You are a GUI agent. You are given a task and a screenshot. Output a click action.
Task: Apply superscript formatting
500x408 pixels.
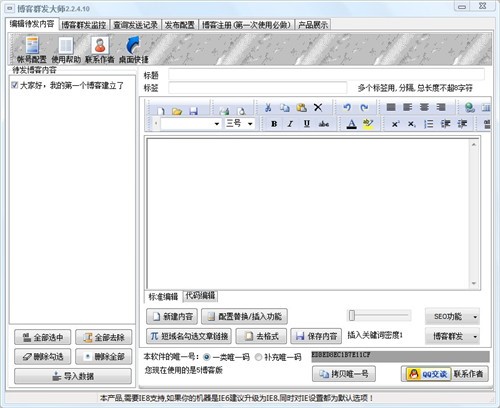pyautogui.click(x=395, y=124)
